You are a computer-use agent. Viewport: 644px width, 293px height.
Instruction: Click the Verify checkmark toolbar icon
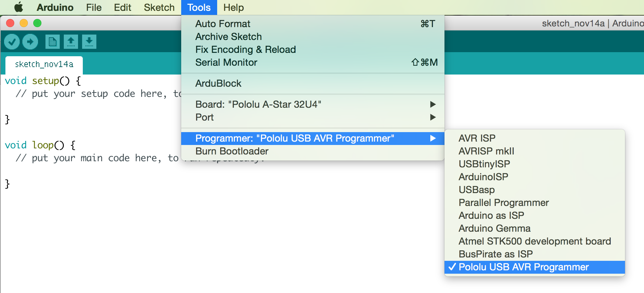pos(12,42)
